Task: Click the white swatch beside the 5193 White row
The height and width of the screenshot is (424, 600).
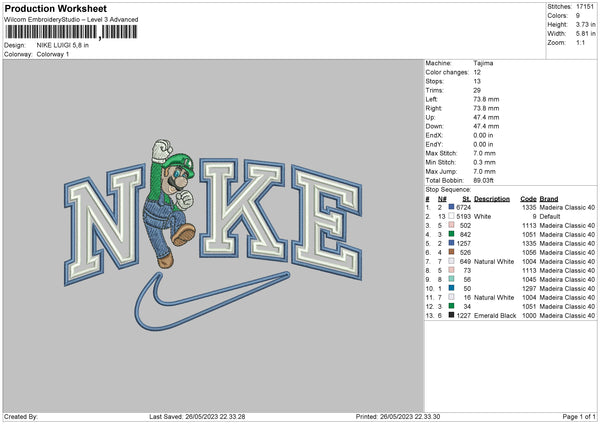Action: pyautogui.click(x=451, y=216)
